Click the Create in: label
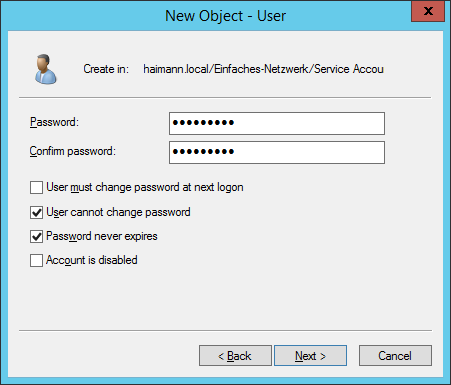451x385 pixels. pyautogui.click(x=106, y=69)
